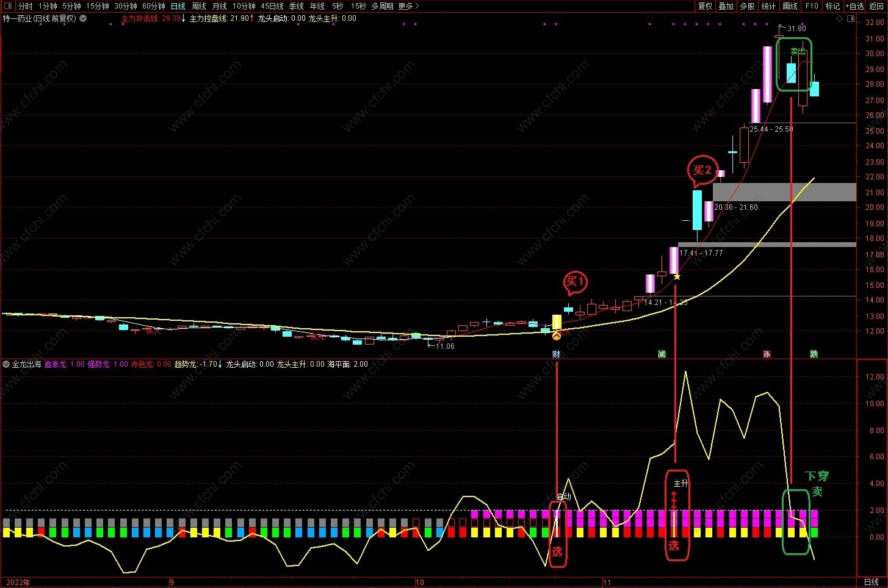Click the 追涨龙: 1.00 label

[x=65, y=364]
